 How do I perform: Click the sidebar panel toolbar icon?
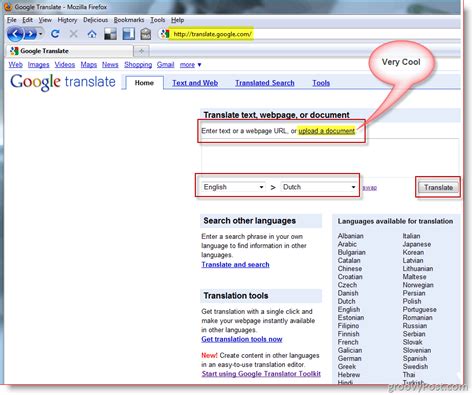128,34
